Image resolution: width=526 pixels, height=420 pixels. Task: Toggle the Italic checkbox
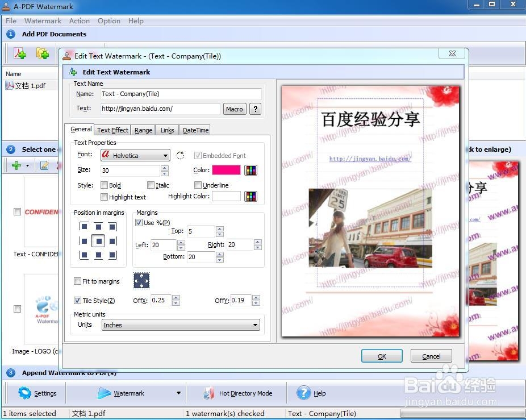tap(151, 185)
